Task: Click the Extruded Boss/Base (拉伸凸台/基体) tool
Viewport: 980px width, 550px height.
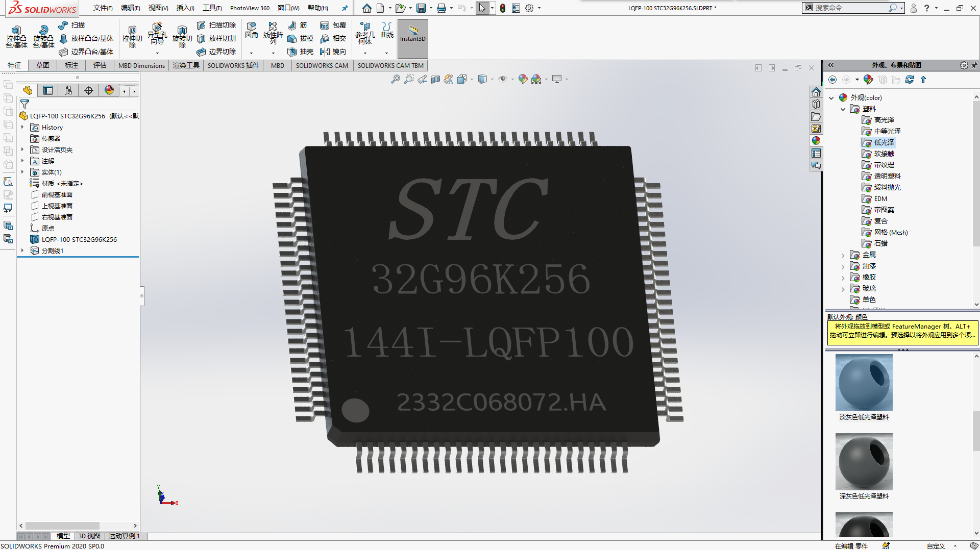Action: click(16, 37)
